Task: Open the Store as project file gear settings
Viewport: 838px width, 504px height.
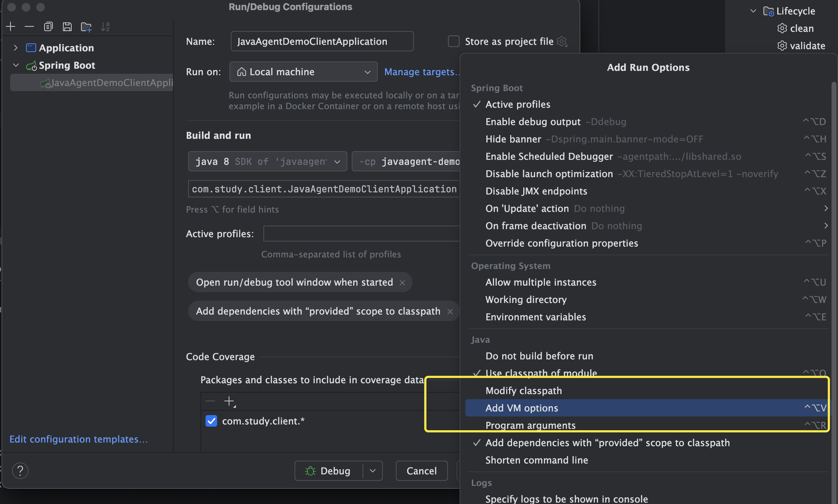Action: [x=562, y=41]
